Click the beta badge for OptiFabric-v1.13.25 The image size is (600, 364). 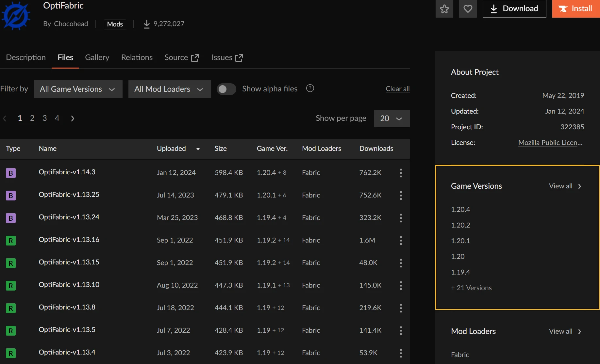(11, 196)
